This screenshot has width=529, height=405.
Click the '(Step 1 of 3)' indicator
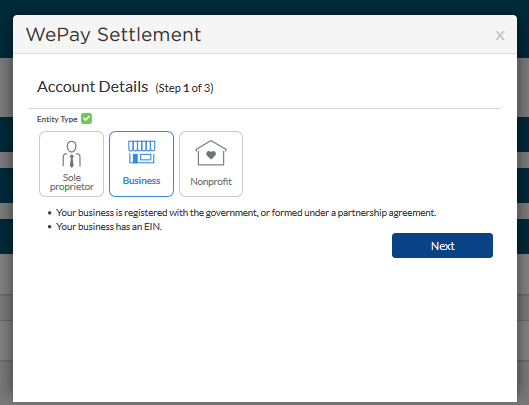pos(184,88)
